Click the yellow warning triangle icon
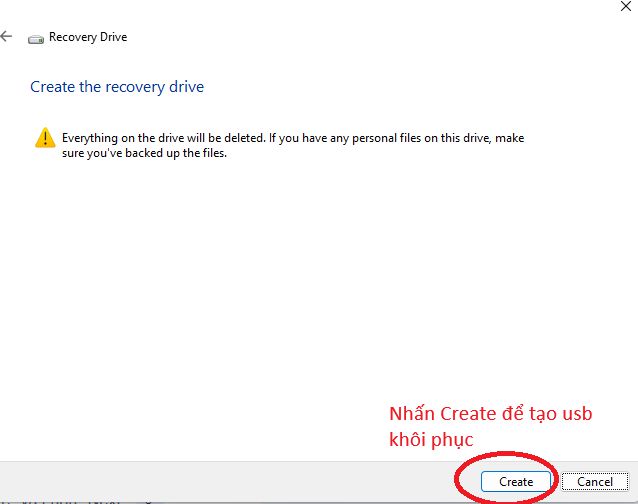 point(43,138)
